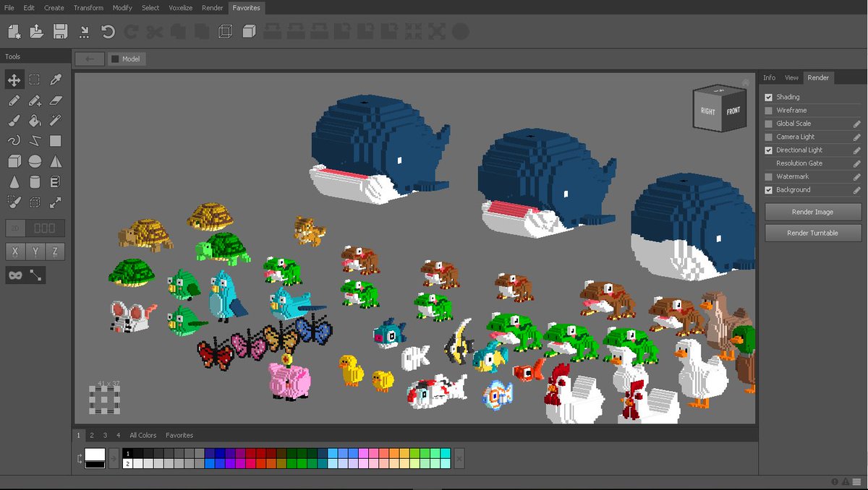Choose the paint-selection brush tool

point(14,202)
